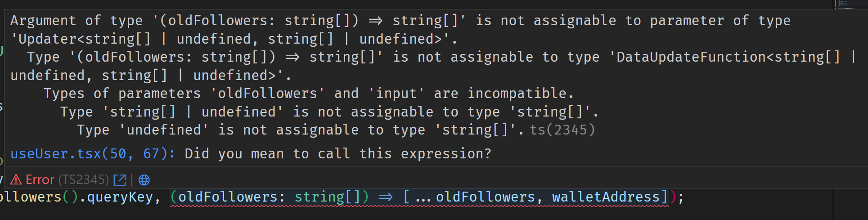The width and height of the screenshot is (868, 220).
Task: Click the arrow operator in the code line
Action: click(x=386, y=197)
